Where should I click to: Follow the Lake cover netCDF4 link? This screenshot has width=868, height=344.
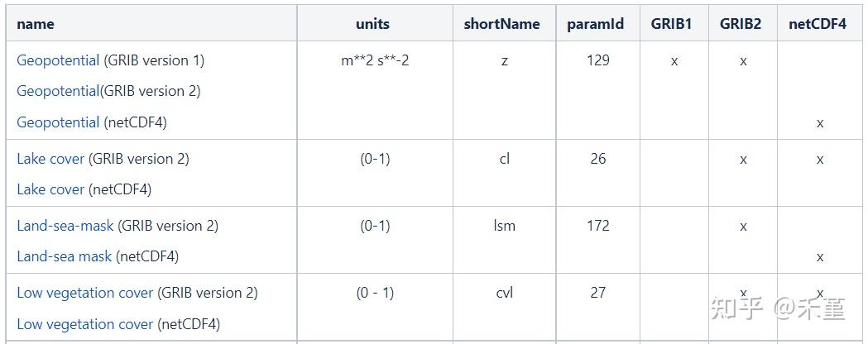pyautogui.click(x=50, y=189)
